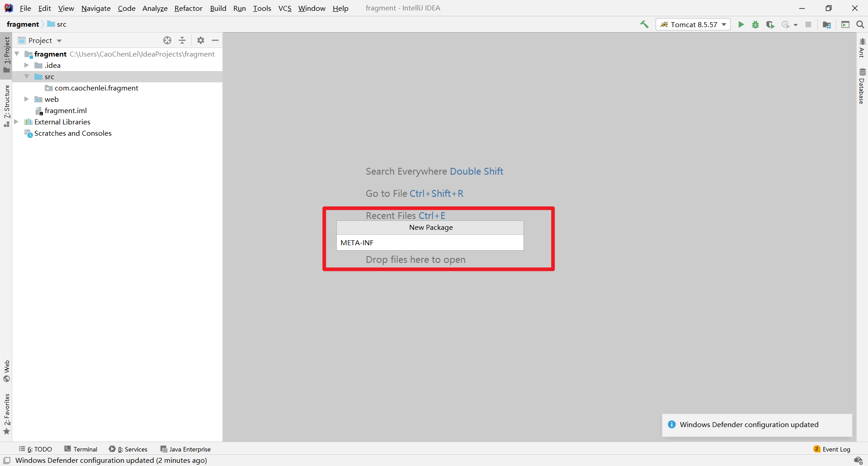
Task: Select the fragment.iml file
Action: click(66, 110)
